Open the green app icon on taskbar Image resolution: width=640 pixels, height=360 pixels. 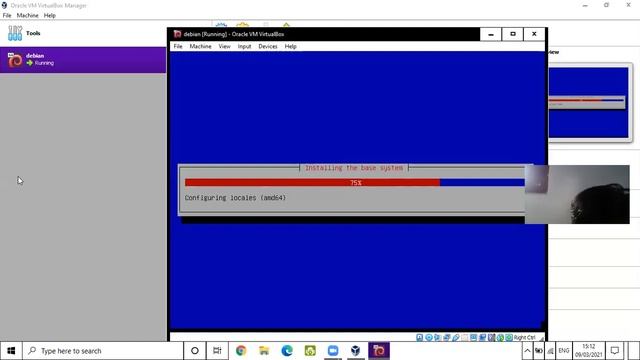pos(310,351)
